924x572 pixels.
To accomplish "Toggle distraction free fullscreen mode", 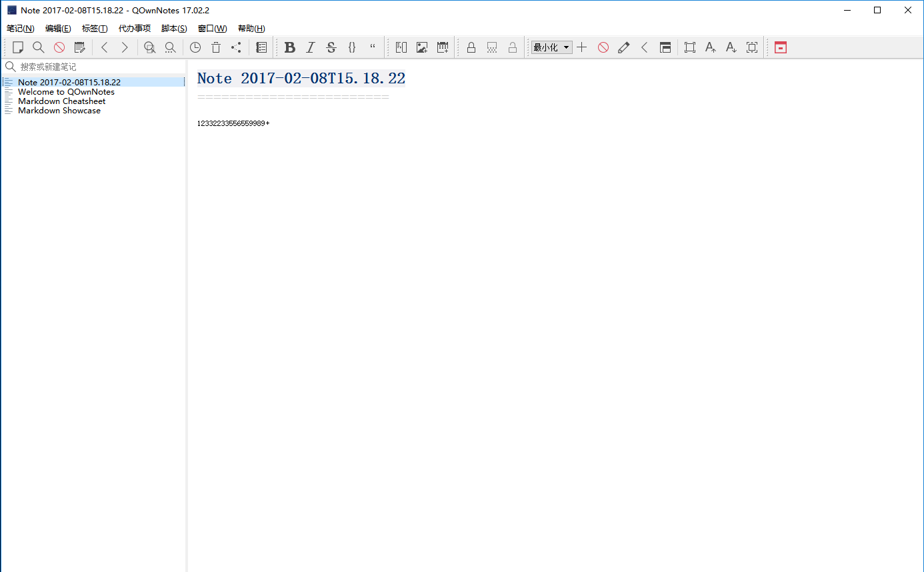I will click(690, 47).
